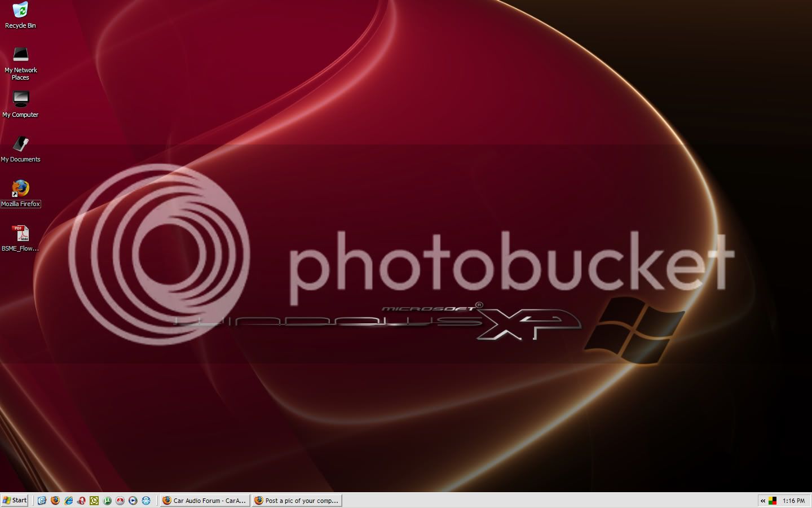
Task: Click the olive square clock quick launch icon
Action: [94, 500]
